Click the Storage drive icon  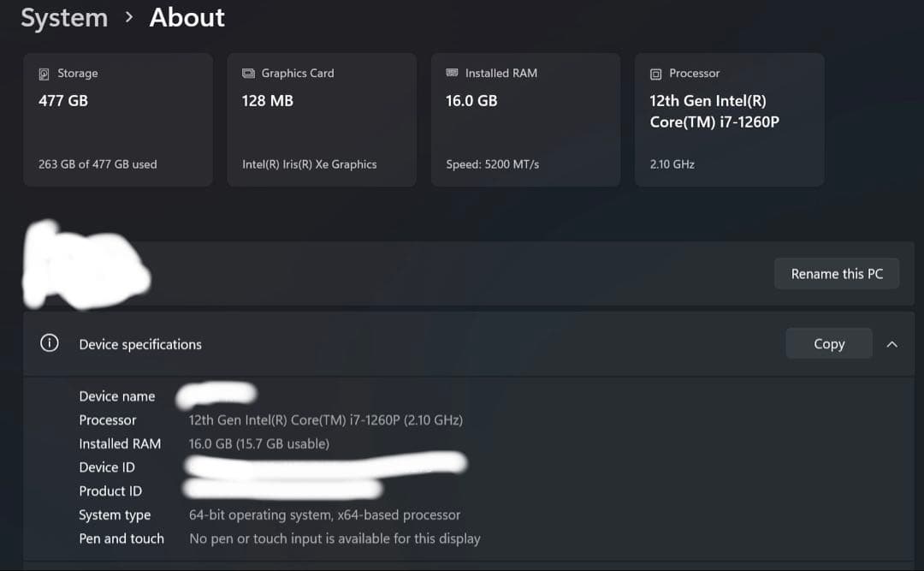click(x=44, y=74)
